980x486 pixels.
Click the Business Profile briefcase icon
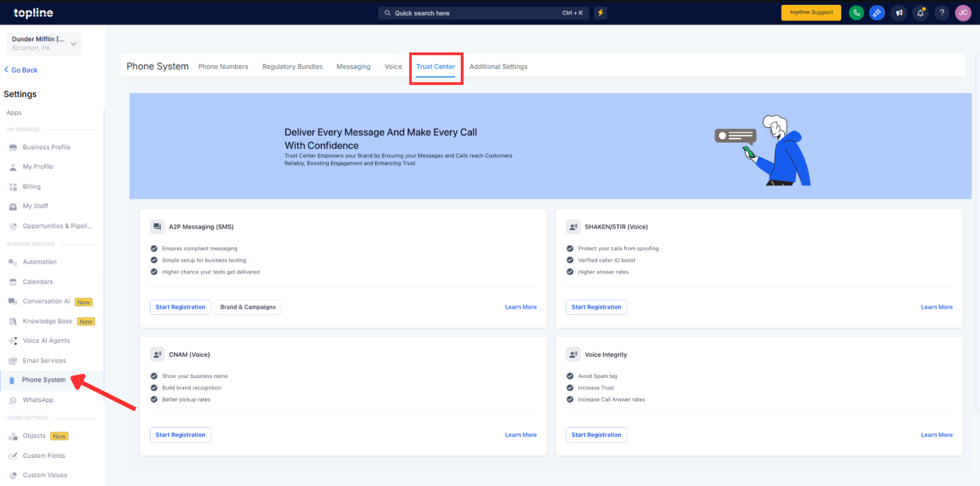[x=13, y=147]
